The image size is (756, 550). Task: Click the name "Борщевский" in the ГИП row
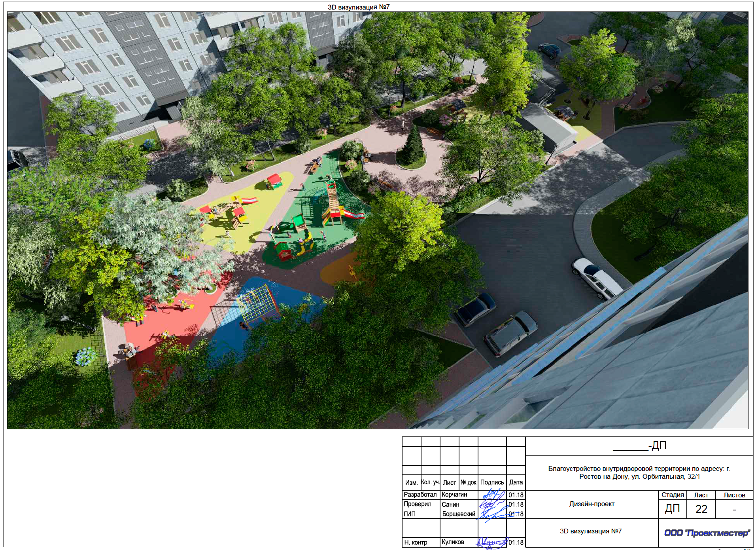click(x=459, y=514)
